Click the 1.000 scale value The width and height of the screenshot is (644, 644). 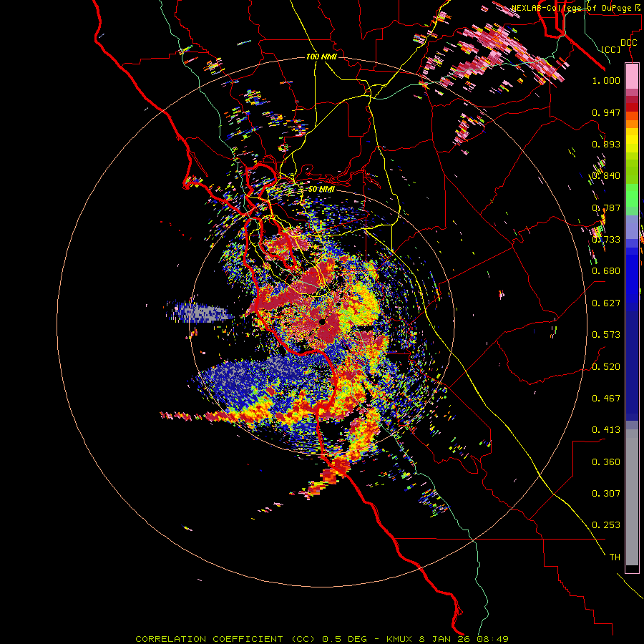pyautogui.click(x=606, y=80)
